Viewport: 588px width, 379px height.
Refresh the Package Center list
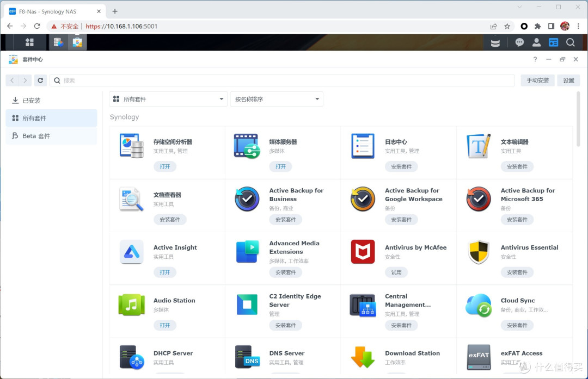click(40, 80)
